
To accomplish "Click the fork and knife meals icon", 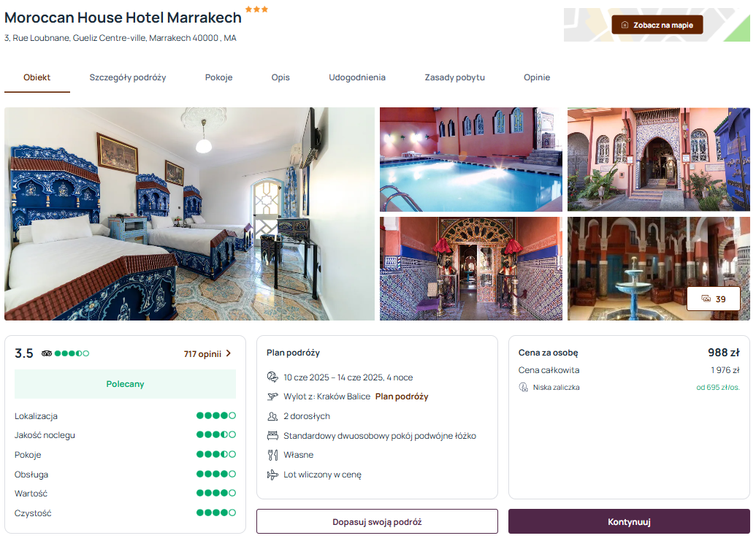I will tap(272, 455).
